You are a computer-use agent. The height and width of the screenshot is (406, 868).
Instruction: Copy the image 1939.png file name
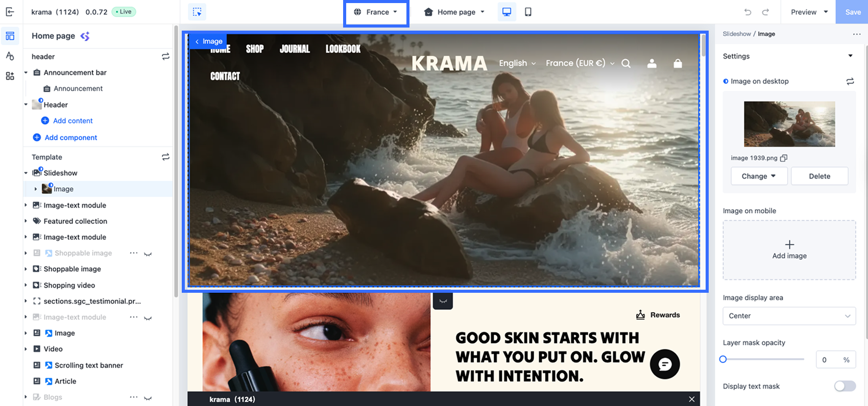point(784,158)
